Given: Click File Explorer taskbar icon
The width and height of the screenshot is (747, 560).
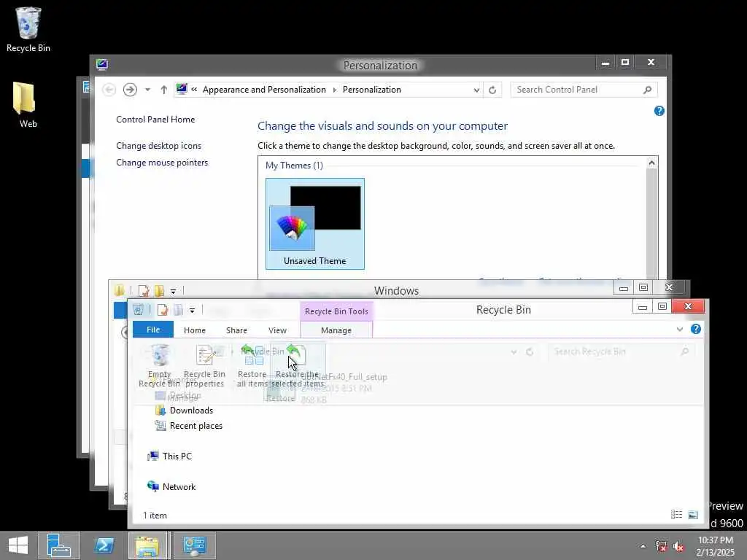Looking at the screenshot, I should (x=147, y=545).
